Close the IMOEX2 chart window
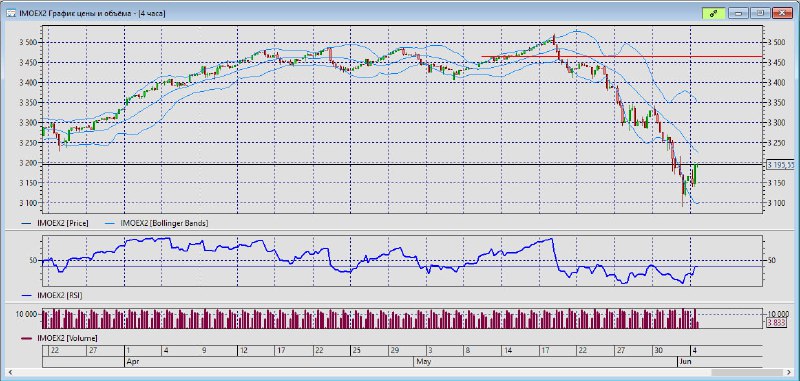Screen dimensions: 800x381 pyautogui.click(x=782, y=14)
